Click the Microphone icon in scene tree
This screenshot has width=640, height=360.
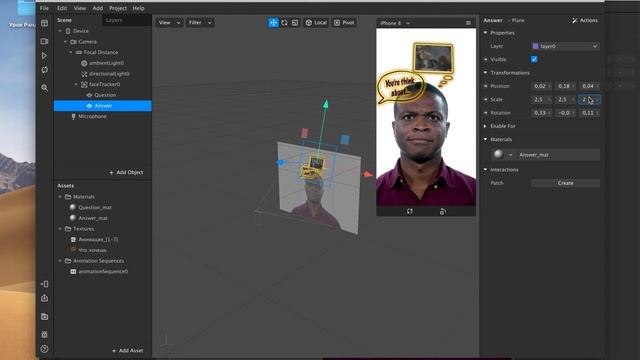pos(73,116)
